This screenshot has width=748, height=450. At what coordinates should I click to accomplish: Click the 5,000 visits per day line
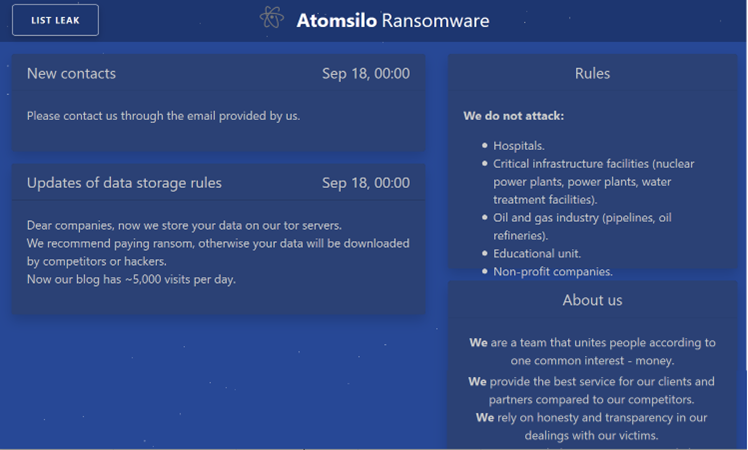pyautogui.click(x=131, y=279)
